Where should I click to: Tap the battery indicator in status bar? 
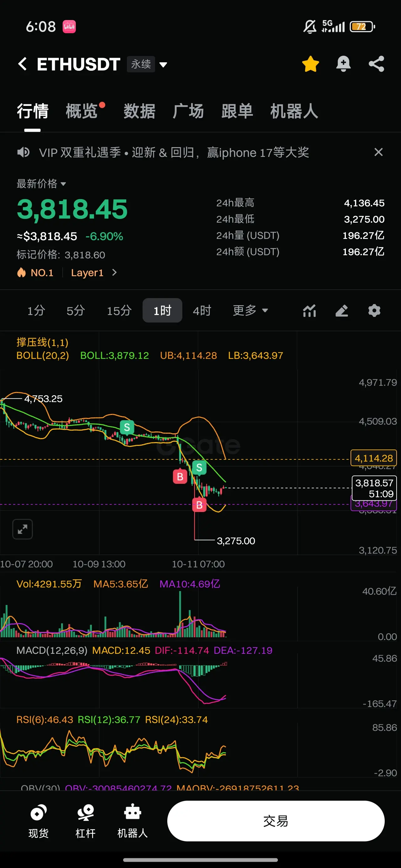point(362,27)
